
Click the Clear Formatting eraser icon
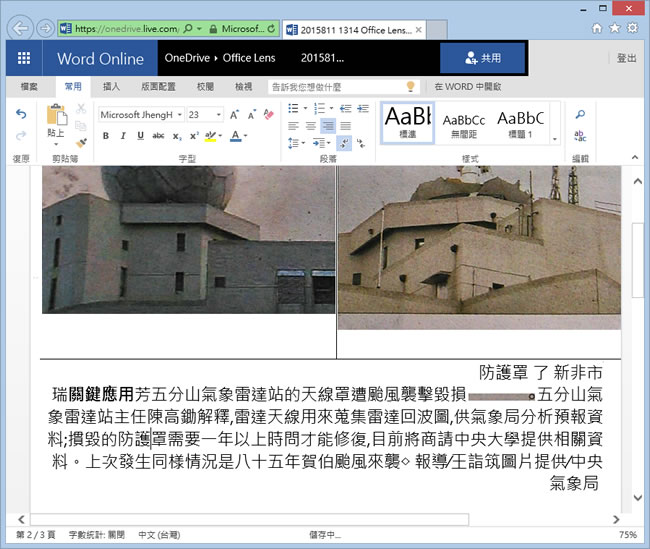pyautogui.click(x=268, y=115)
